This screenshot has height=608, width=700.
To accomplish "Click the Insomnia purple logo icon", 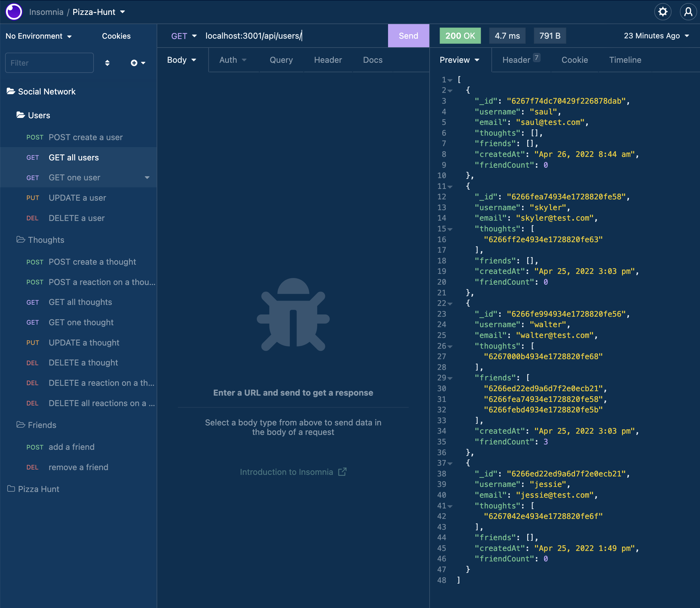I will [x=14, y=12].
